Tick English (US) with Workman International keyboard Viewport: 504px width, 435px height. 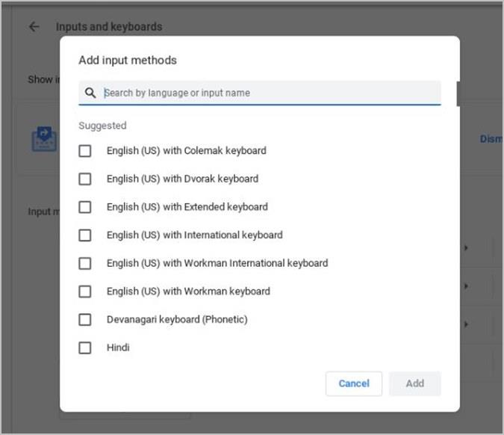[x=85, y=263]
